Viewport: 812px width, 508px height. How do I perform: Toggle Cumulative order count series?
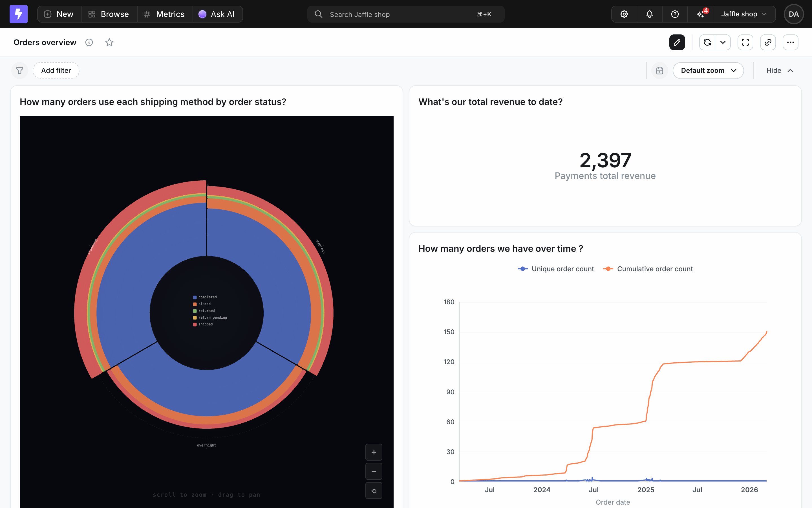648,269
